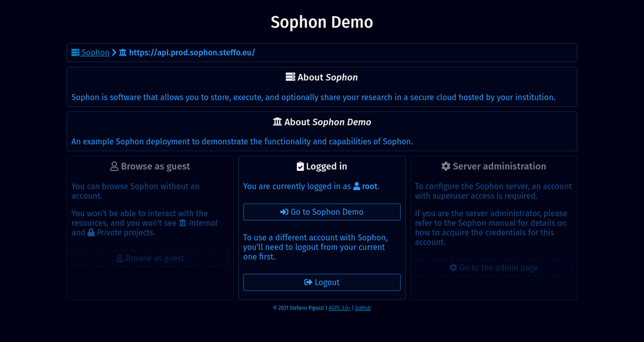Click the disabled Browse as guest button

[150, 258]
